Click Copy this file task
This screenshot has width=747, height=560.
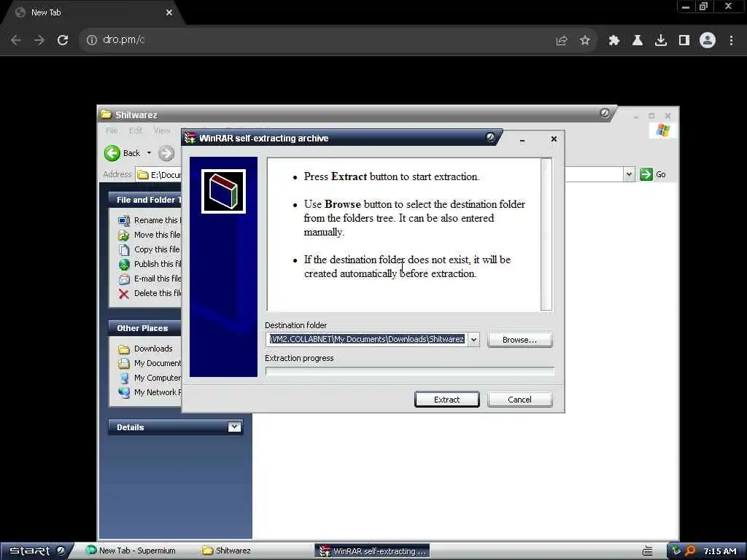[x=150, y=249]
